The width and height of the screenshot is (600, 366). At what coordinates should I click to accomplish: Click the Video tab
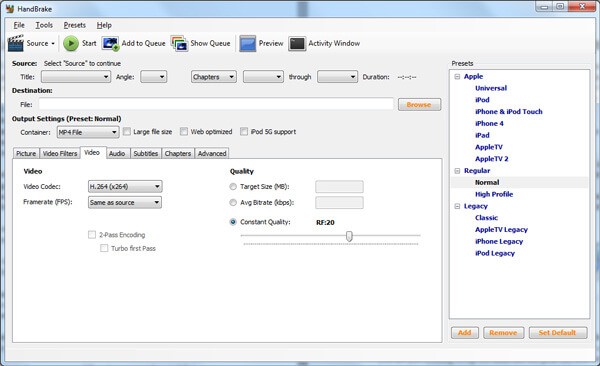click(x=93, y=152)
